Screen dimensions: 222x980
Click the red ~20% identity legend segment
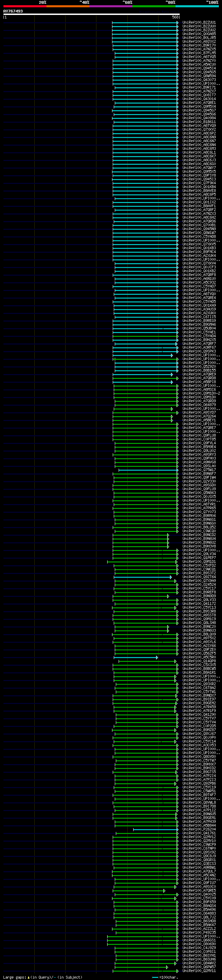25,6
